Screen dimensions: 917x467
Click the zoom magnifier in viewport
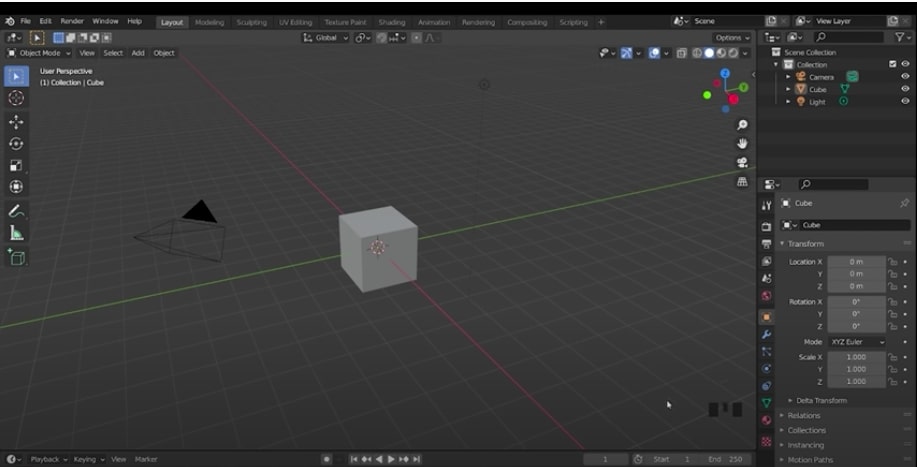point(742,125)
